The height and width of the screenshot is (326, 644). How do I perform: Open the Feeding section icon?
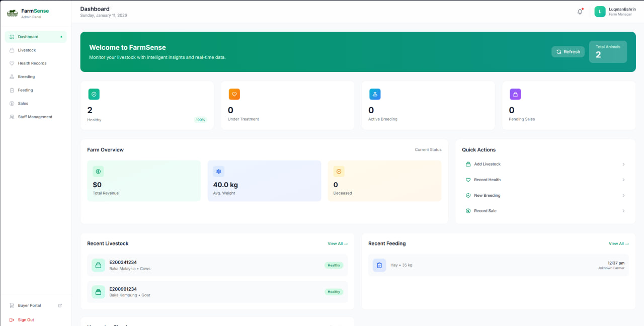pos(12,90)
